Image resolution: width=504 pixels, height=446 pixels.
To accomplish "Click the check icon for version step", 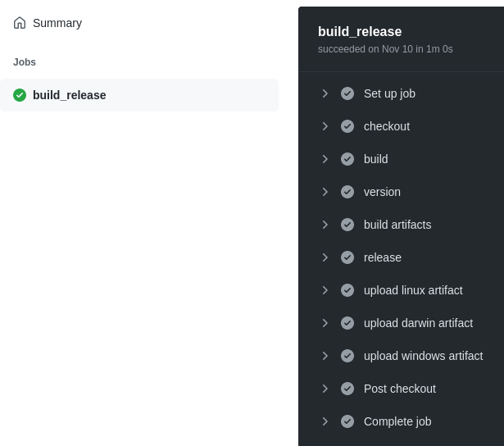I will pos(347,192).
